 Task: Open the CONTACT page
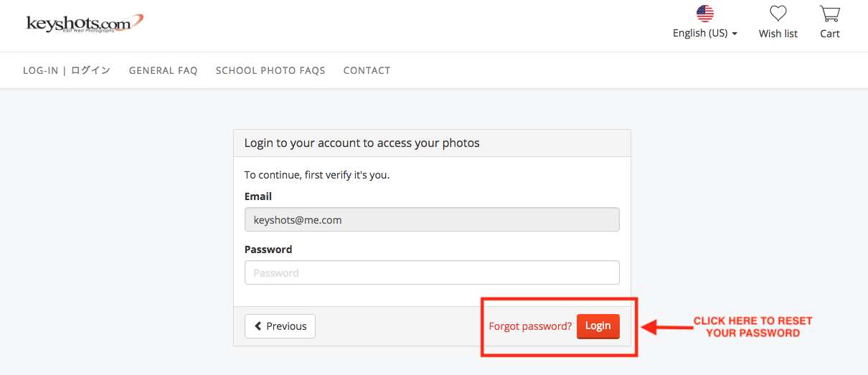(x=367, y=70)
